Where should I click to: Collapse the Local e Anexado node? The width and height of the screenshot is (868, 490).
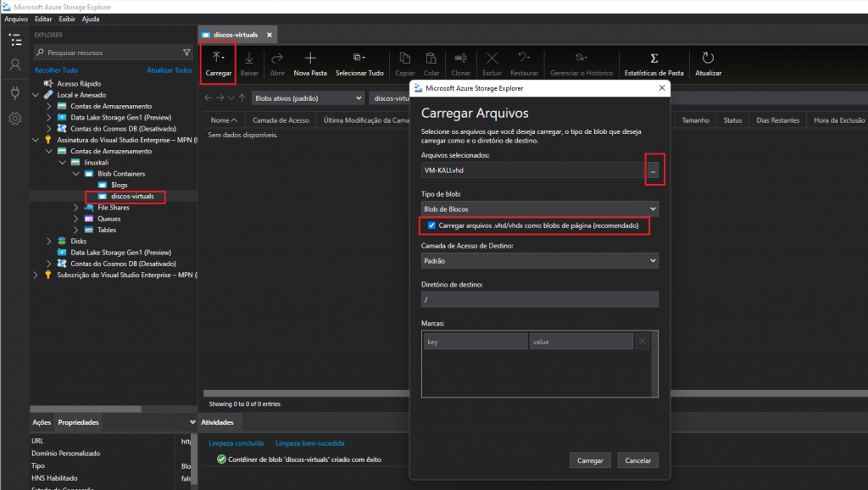coord(36,95)
